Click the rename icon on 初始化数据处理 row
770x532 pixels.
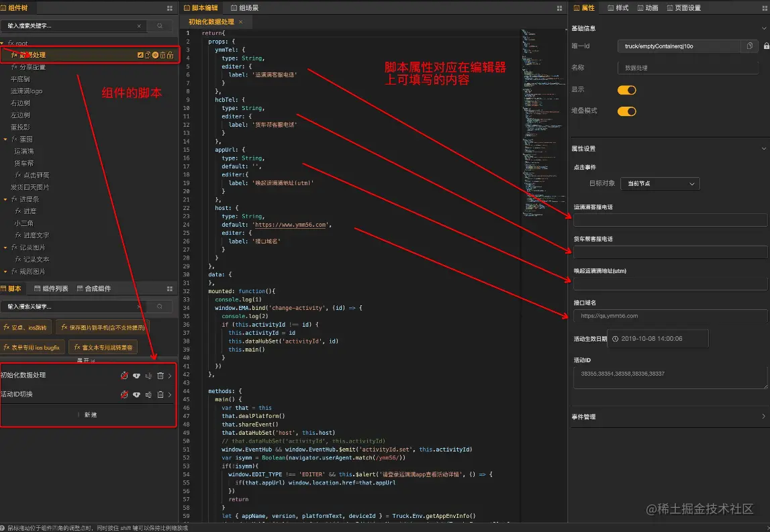(x=148, y=376)
